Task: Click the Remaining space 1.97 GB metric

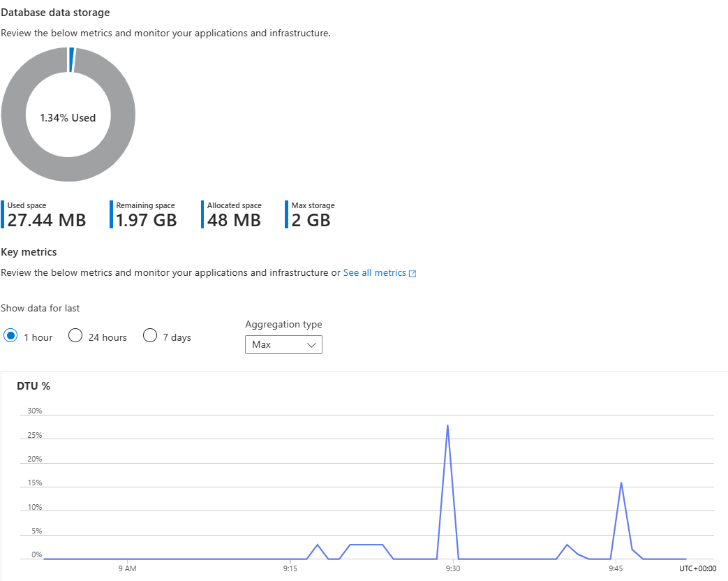Action: pos(146,215)
